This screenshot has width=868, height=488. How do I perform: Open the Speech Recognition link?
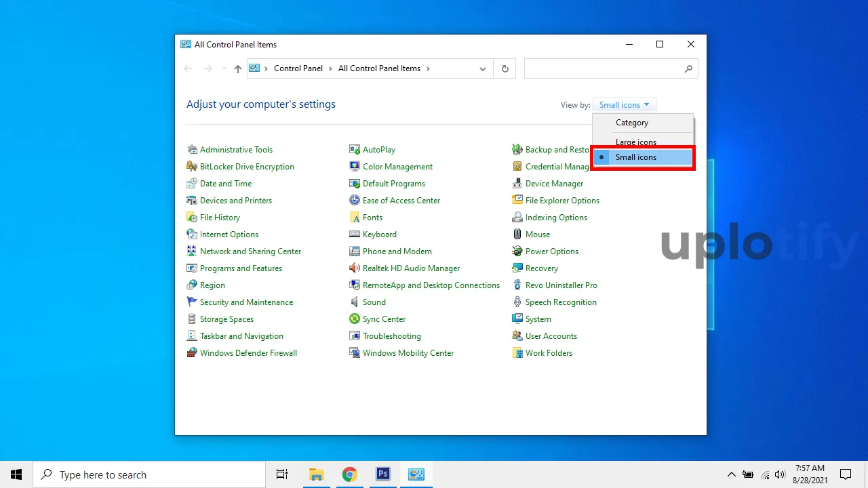click(561, 302)
